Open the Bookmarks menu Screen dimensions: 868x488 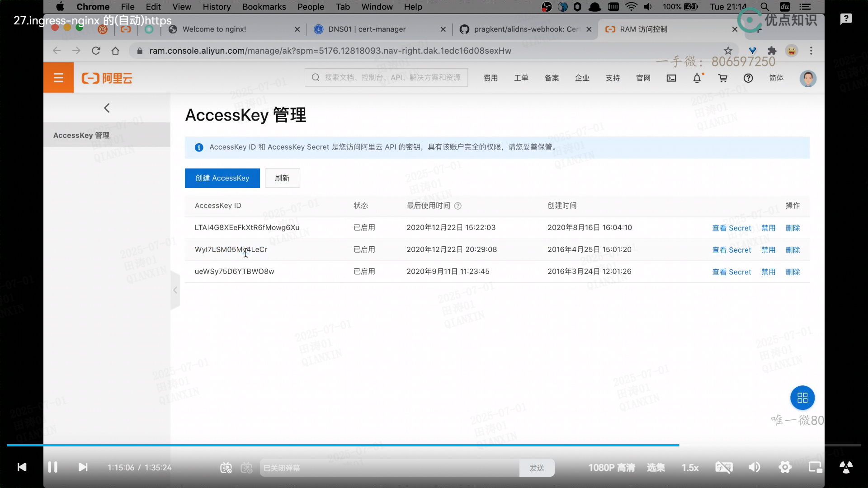click(264, 7)
